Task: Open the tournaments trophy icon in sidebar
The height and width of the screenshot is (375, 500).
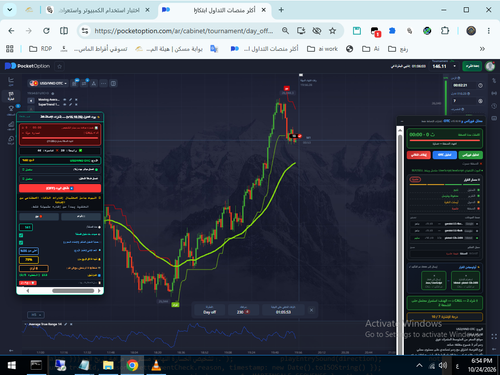Action: click(11, 109)
